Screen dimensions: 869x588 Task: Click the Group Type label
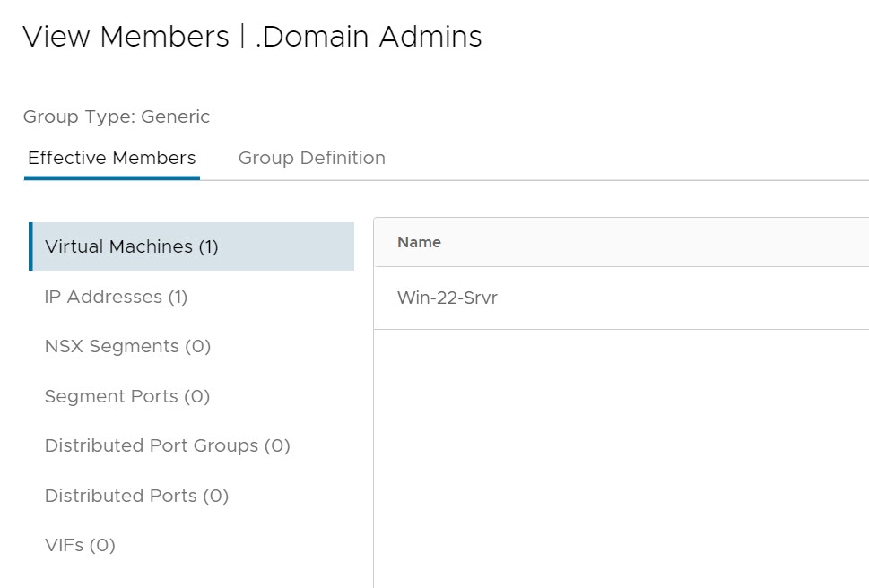tap(78, 117)
